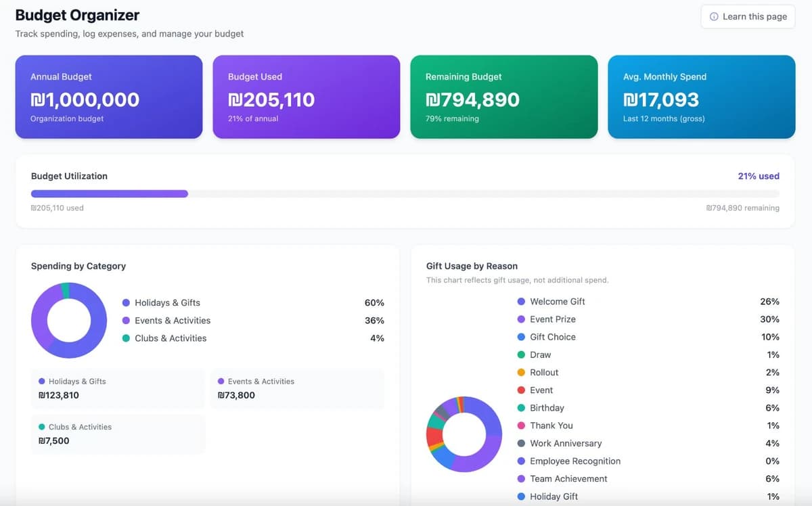
Task: Select the Gift Choice label
Action: [553, 336]
